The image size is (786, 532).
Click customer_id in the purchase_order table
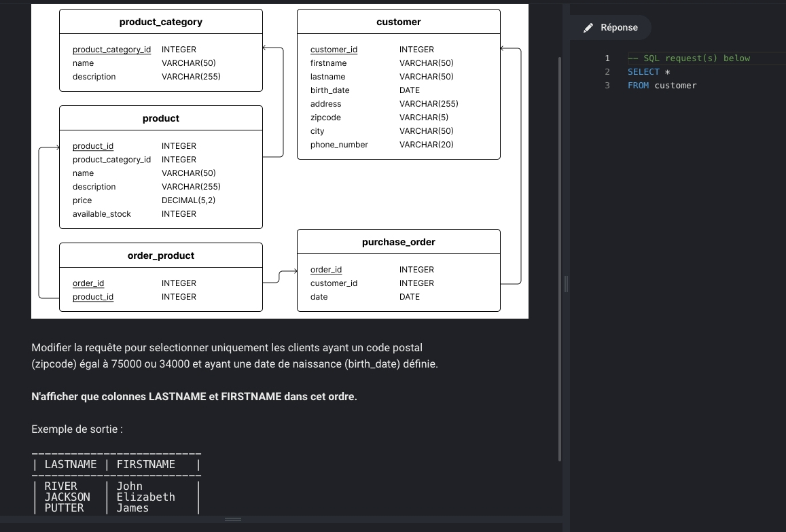[x=334, y=283]
